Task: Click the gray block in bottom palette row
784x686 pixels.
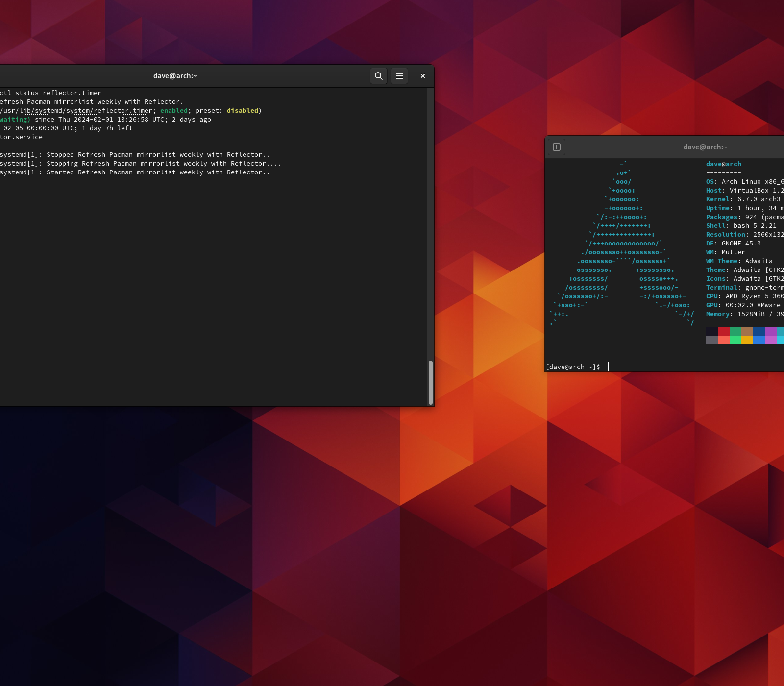Action: (x=712, y=340)
